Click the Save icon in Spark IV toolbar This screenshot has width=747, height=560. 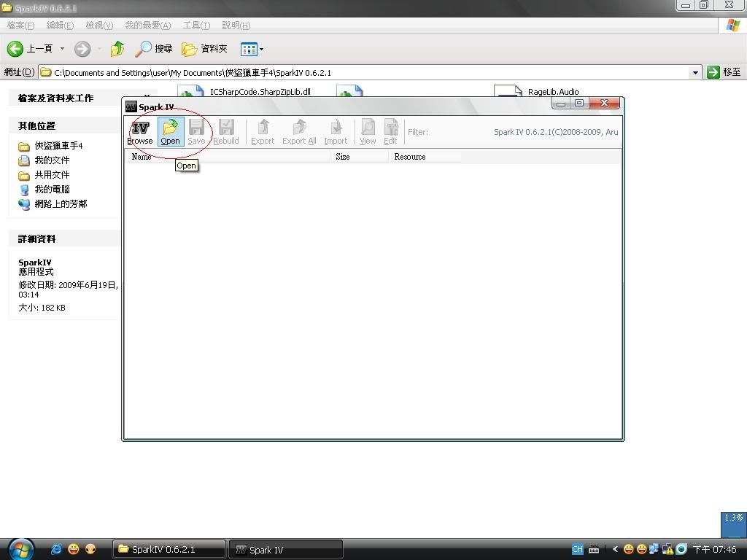pyautogui.click(x=196, y=132)
